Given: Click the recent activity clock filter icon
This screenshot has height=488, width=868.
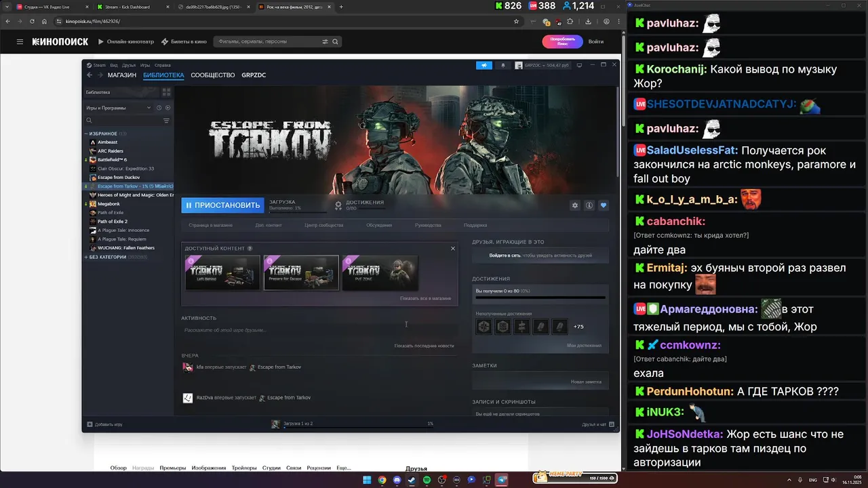Looking at the screenshot, I should 159,108.
